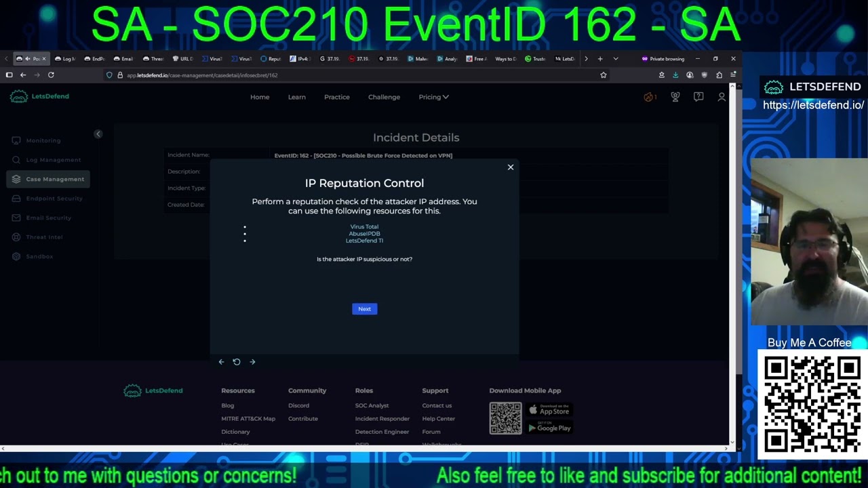Open the Help Center footer link

point(439,419)
